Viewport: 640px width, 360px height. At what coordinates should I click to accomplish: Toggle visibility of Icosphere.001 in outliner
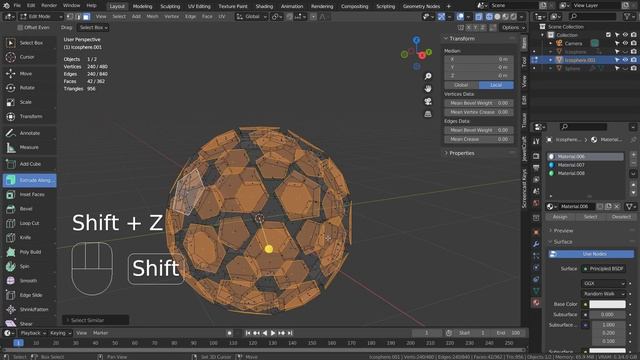pos(625,60)
